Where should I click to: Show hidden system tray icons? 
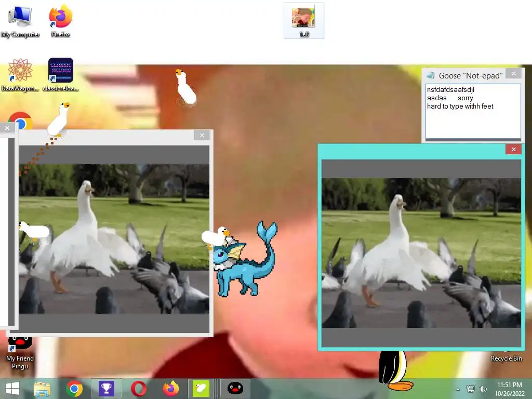458,389
